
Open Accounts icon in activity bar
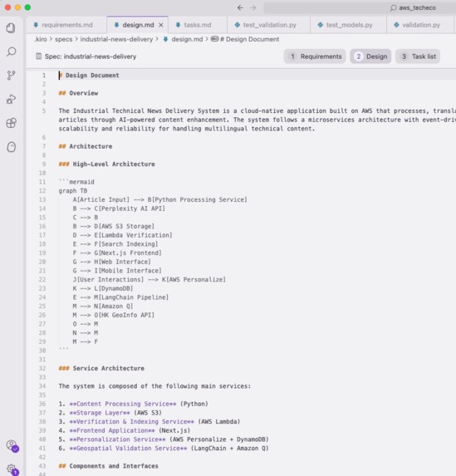tap(12, 445)
